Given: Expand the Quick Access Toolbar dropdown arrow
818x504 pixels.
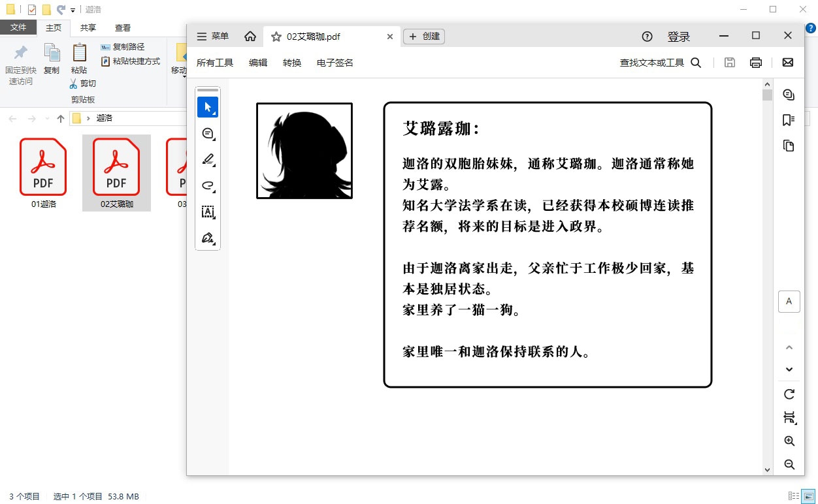Looking at the screenshot, I should pyautogui.click(x=73, y=10).
